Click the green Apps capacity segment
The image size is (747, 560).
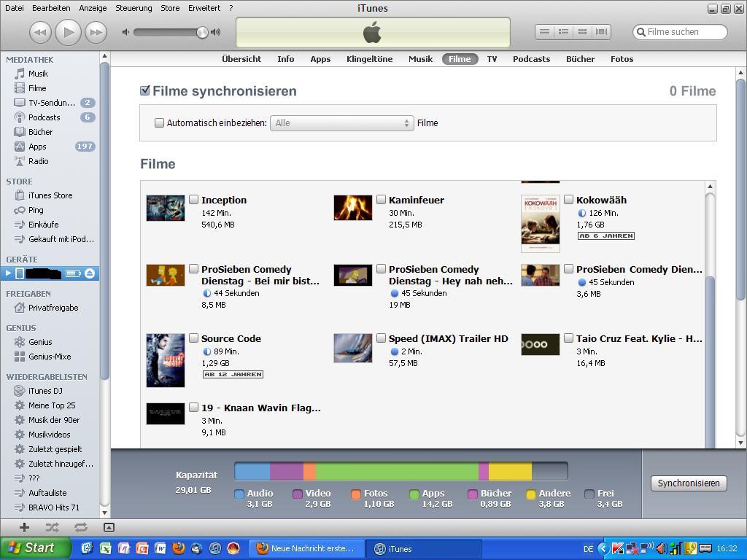[398, 472]
